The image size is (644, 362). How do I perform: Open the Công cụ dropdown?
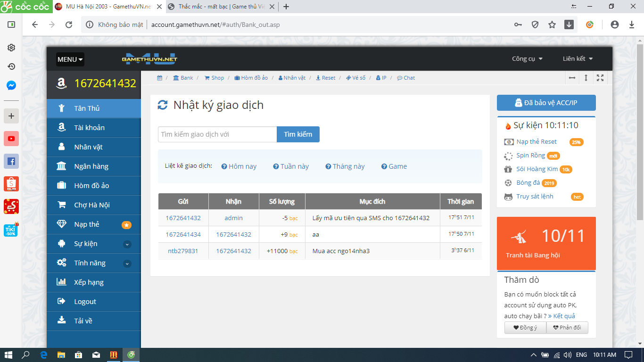(x=527, y=59)
